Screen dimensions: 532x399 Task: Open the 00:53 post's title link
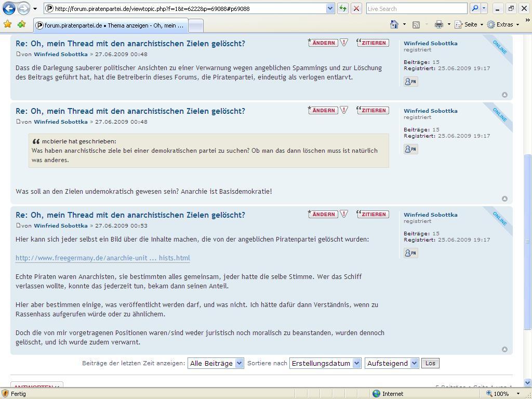click(x=130, y=215)
